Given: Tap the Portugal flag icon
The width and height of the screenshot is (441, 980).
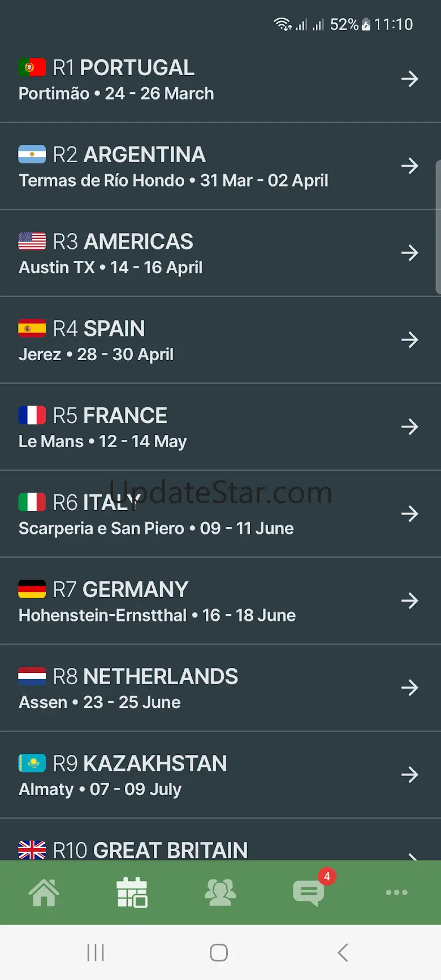Looking at the screenshot, I should [32, 68].
